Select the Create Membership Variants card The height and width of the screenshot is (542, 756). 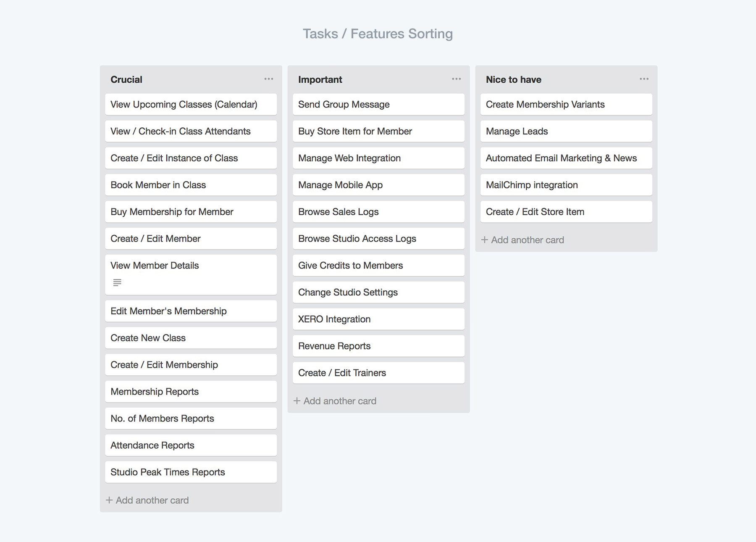[x=567, y=104]
